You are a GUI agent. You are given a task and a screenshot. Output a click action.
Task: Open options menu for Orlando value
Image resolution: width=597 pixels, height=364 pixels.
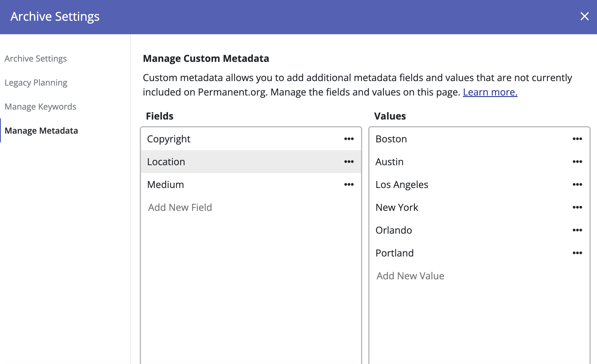(577, 230)
